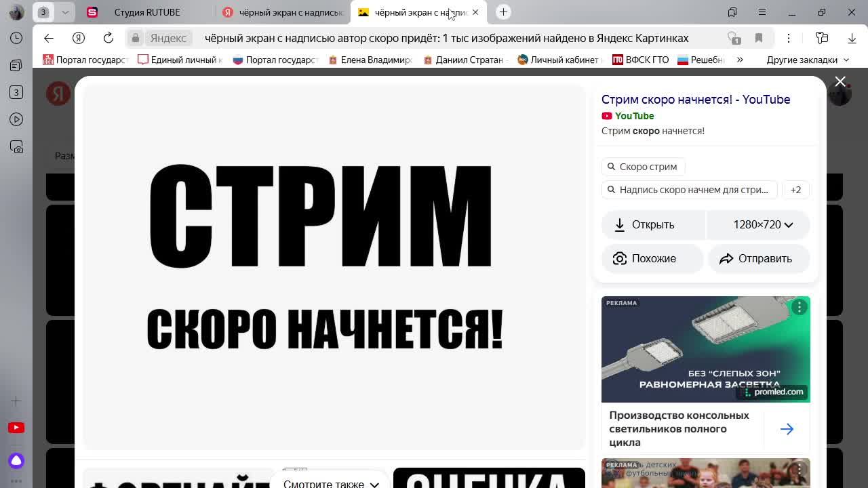The height and width of the screenshot is (488, 868).
Task: Click the Открыть image button
Action: pyautogui.click(x=653, y=224)
